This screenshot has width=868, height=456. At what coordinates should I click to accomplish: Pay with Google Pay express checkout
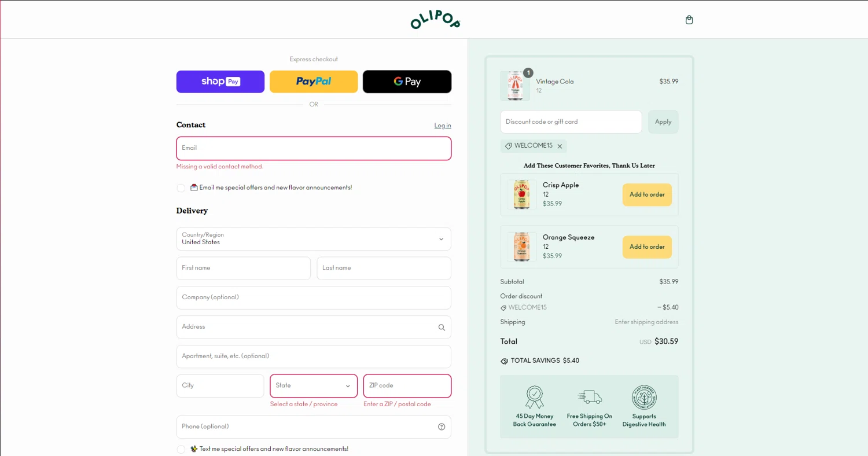407,82
